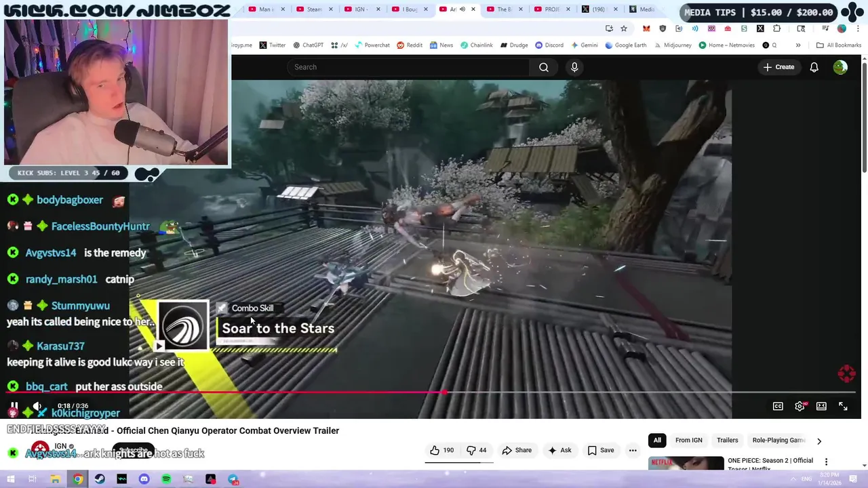This screenshot has height=488, width=868.
Task: Start voice search with the microphone icon
Action: click(x=574, y=67)
